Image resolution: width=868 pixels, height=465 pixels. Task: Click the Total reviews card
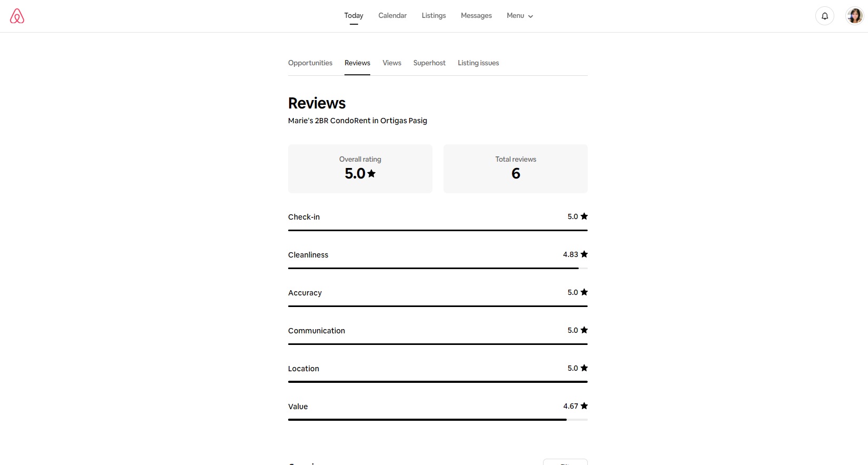[515, 169]
